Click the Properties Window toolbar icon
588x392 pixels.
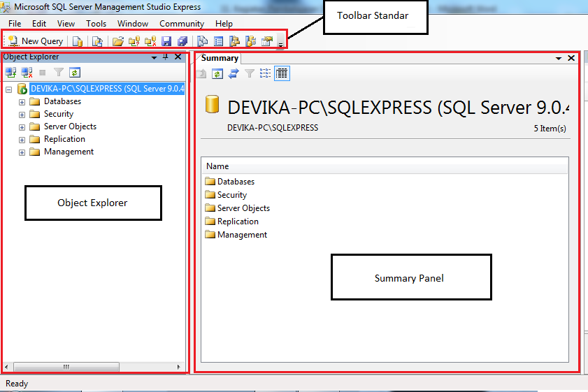click(267, 41)
